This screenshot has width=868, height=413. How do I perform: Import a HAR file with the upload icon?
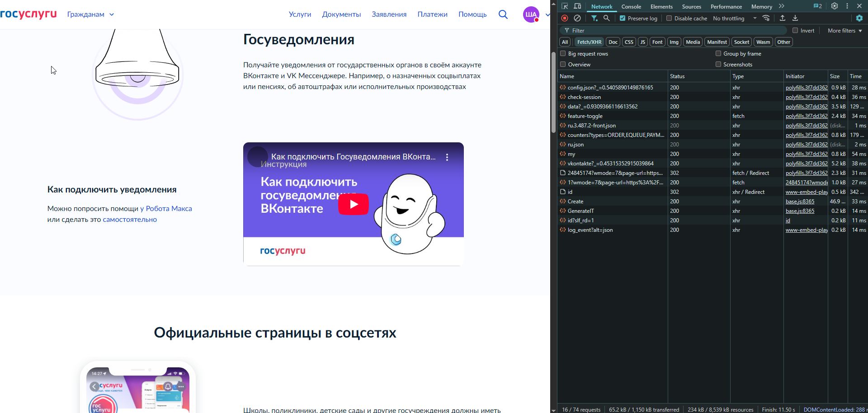783,18
